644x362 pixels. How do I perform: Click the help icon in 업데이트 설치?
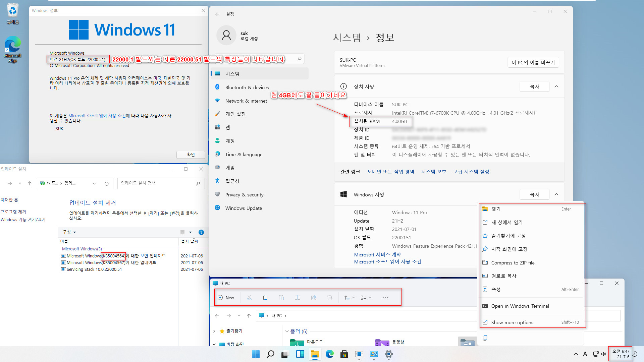tap(201, 232)
